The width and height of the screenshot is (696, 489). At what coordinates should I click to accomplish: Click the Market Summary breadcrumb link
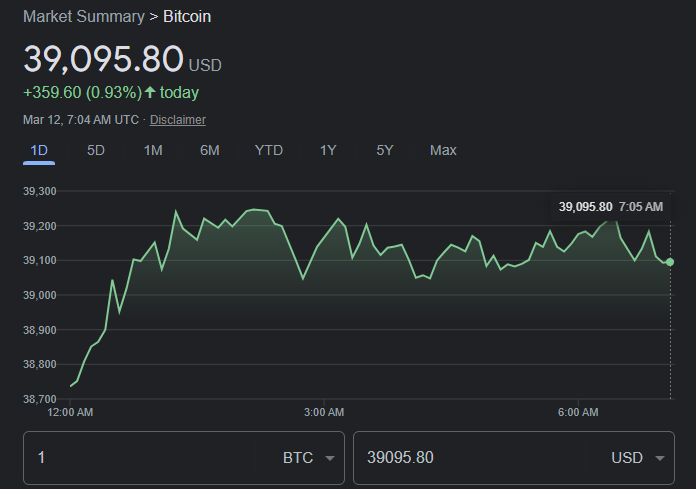[x=84, y=16]
